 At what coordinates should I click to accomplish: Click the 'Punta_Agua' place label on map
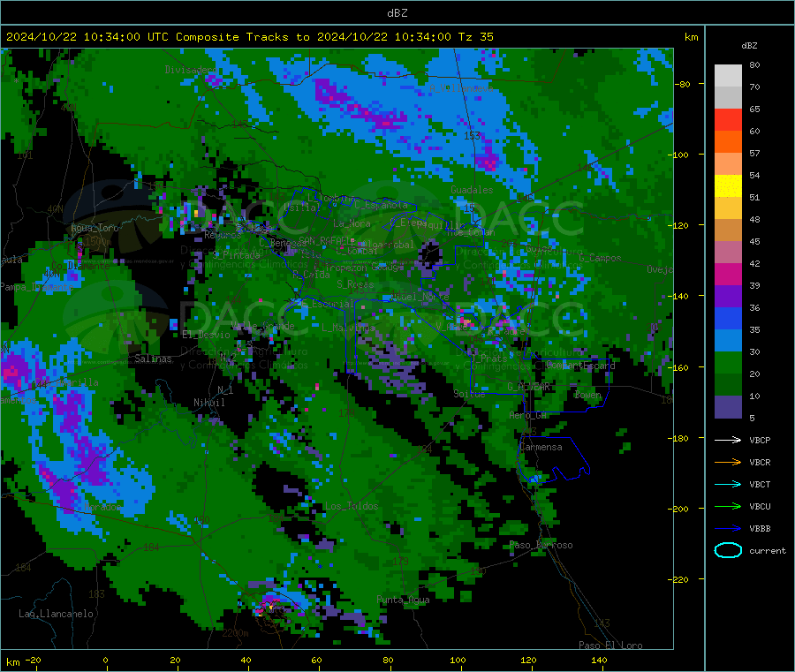point(403,600)
